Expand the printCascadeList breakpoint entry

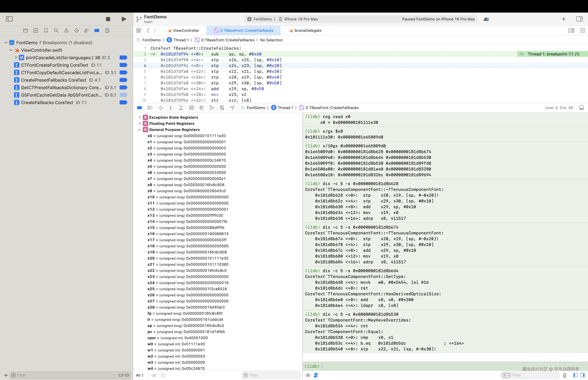coord(16,58)
